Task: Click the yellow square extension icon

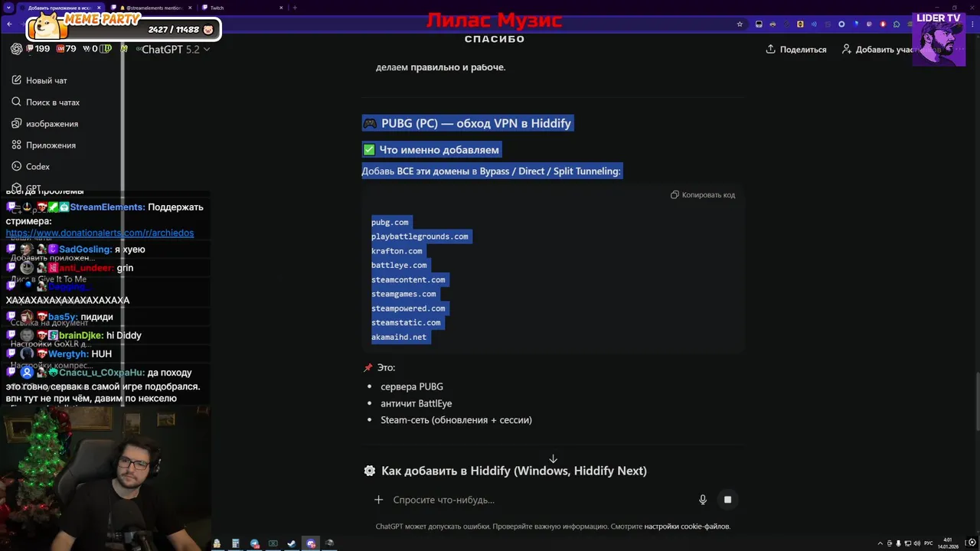Action: point(800,24)
